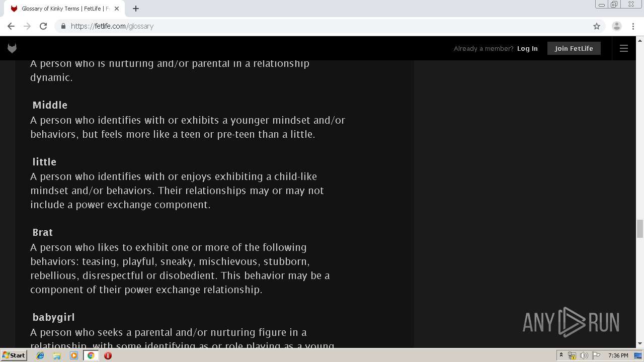Click the 'Brat' glossary heading
This screenshot has height=362, width=644.
(43, 232)
